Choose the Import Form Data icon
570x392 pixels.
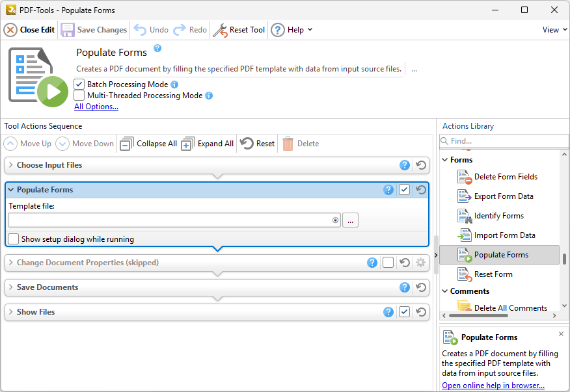[464, 235]
